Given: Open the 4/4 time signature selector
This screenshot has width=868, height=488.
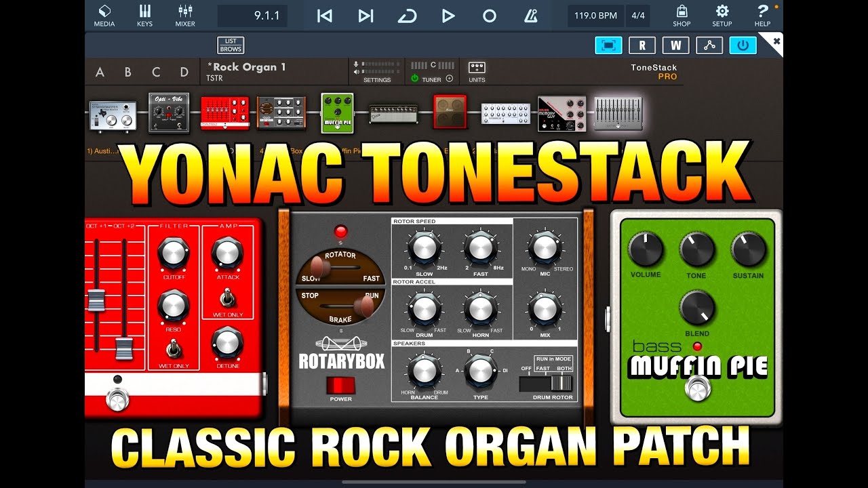Looking at the screenshot, I should (639, 16).
